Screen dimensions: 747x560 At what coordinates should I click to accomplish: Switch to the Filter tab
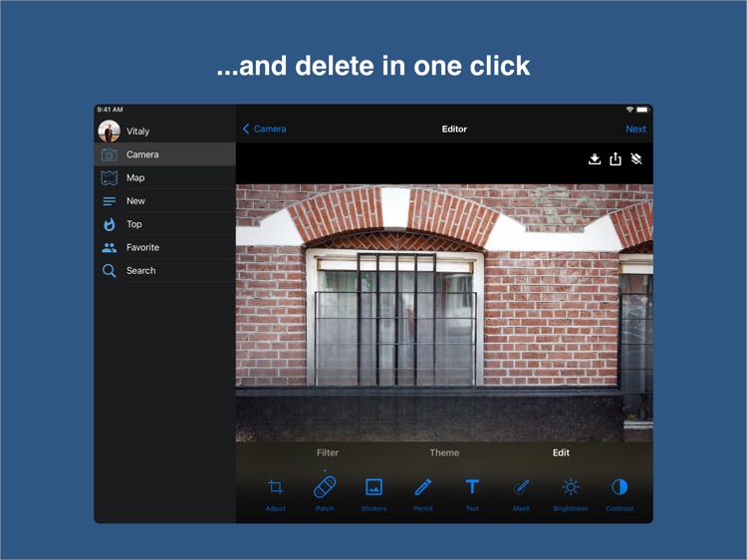[328, 452]
